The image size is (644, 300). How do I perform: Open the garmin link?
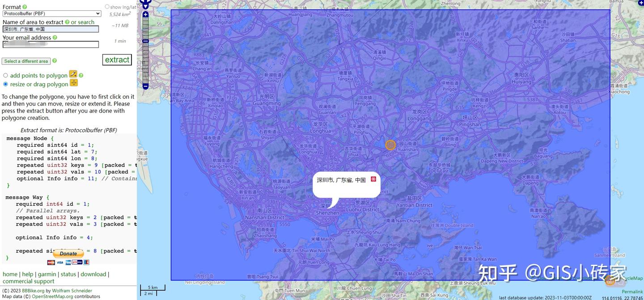tap(47, 274)
